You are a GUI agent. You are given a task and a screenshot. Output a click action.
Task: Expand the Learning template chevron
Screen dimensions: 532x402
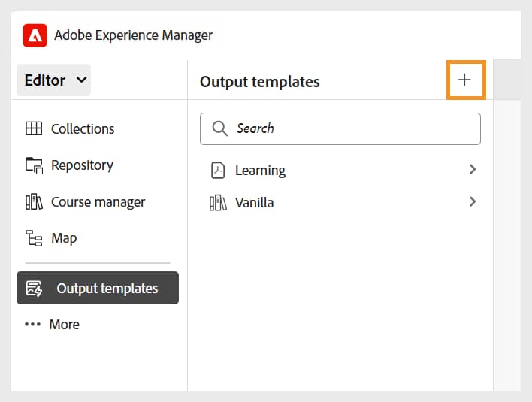click(472, 170)
